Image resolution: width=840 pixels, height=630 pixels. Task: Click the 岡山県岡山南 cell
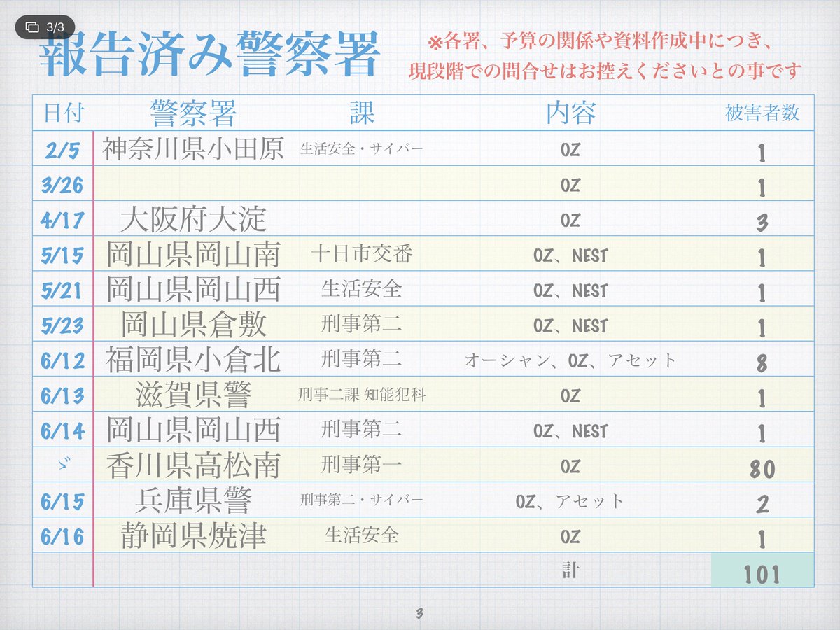194,255
